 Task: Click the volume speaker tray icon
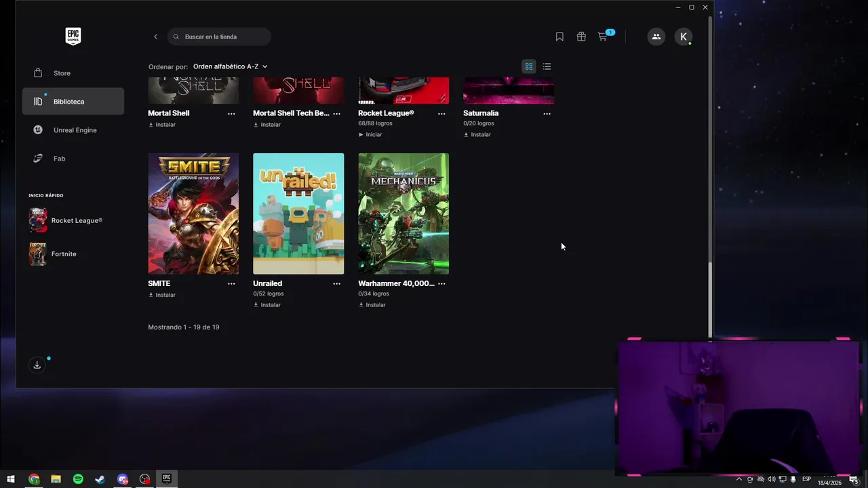point(771,479)
